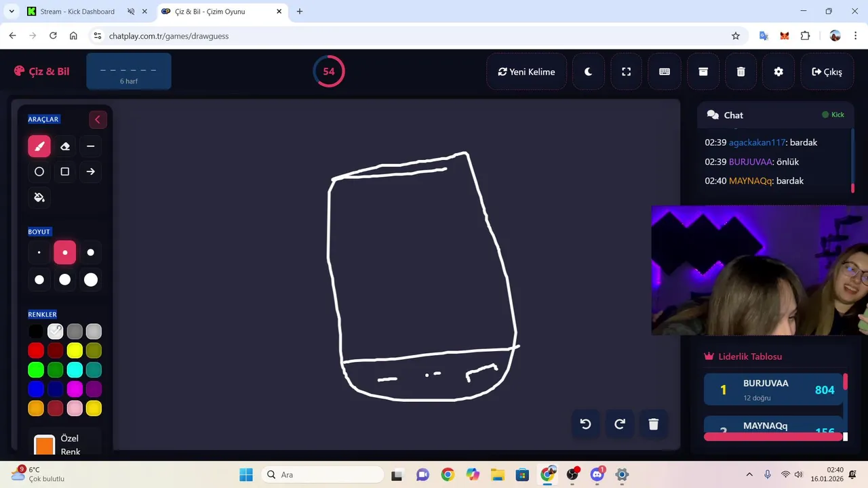Viewport: 868px width, 488px height.
Task: Pick the dark maroon color swatch
Action: pyautogui.click(x=56, y=350)
